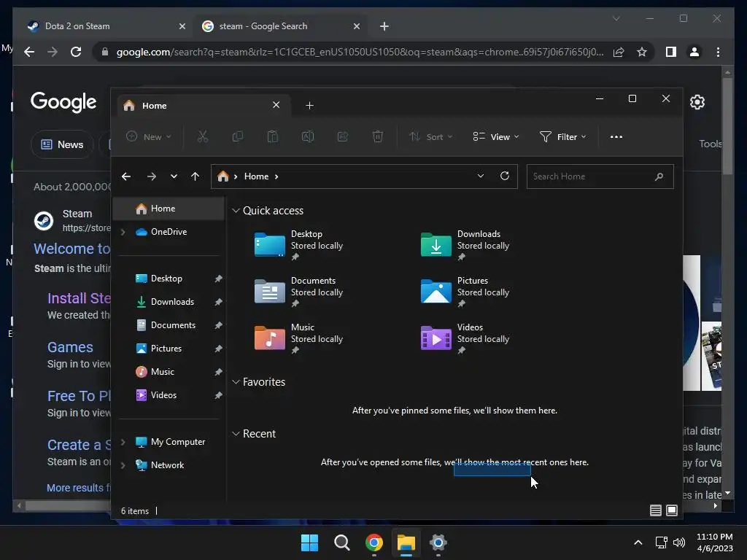Open taskbar Search
Screen dimensions: 747x560
click(342, 542)
